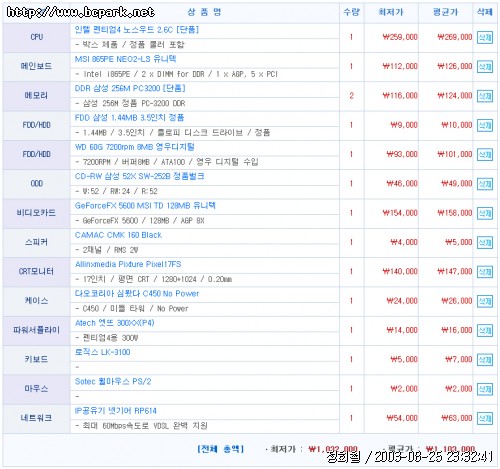Remove the 메모리 item via 삭제
This screenshot has height=469, width=500.
coord(485,96)
